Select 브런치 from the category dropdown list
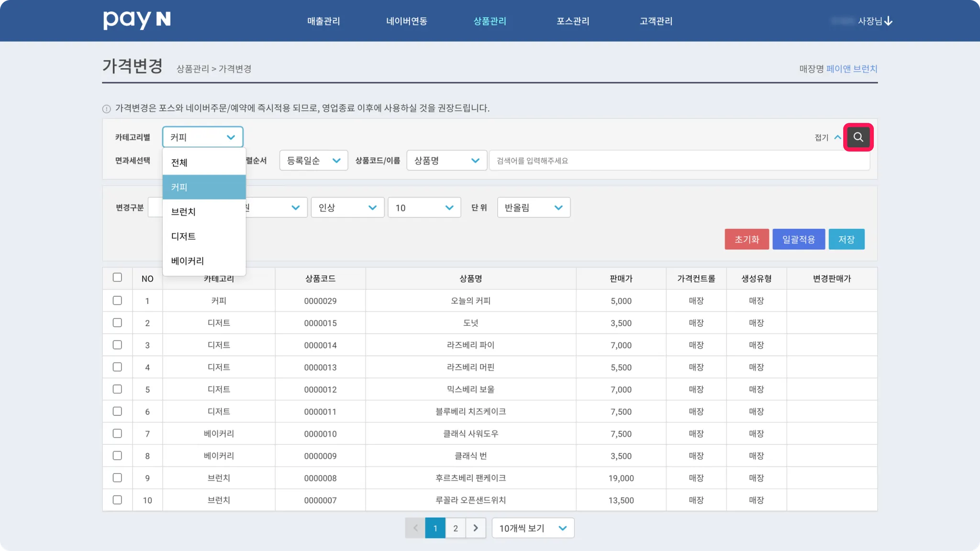The width and height of the screenshot is (980, 551). [184, 212]
